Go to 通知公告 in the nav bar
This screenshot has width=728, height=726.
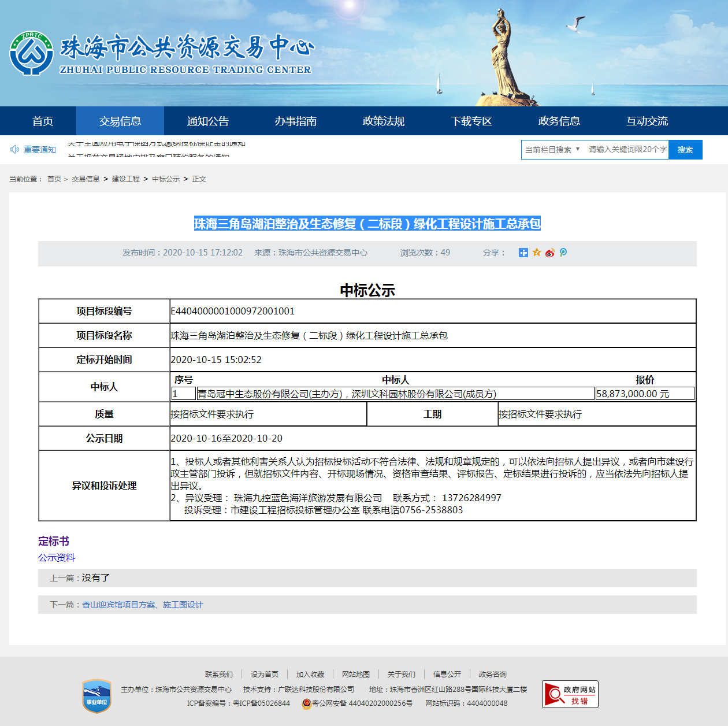(x=208, y=121)
